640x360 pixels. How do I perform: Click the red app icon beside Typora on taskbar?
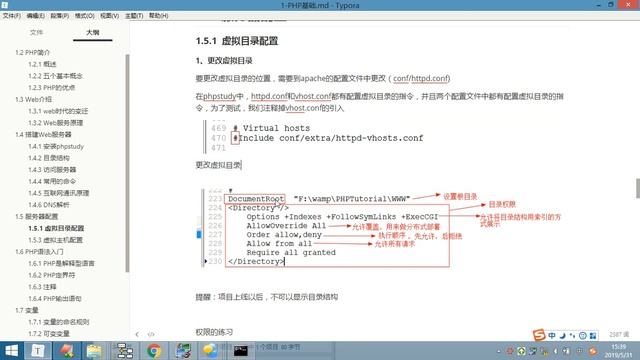[67, 351]
